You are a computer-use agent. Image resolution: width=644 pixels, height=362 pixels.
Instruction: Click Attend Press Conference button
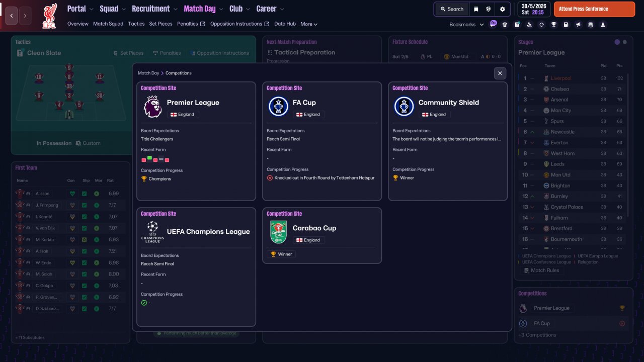[594, 9]
